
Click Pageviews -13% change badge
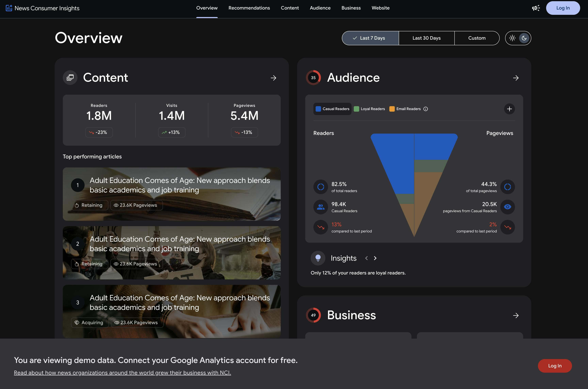tap(244, 133)
